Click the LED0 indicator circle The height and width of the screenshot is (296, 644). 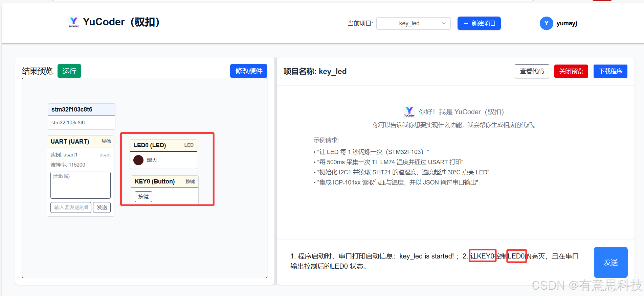click(138, 160)
